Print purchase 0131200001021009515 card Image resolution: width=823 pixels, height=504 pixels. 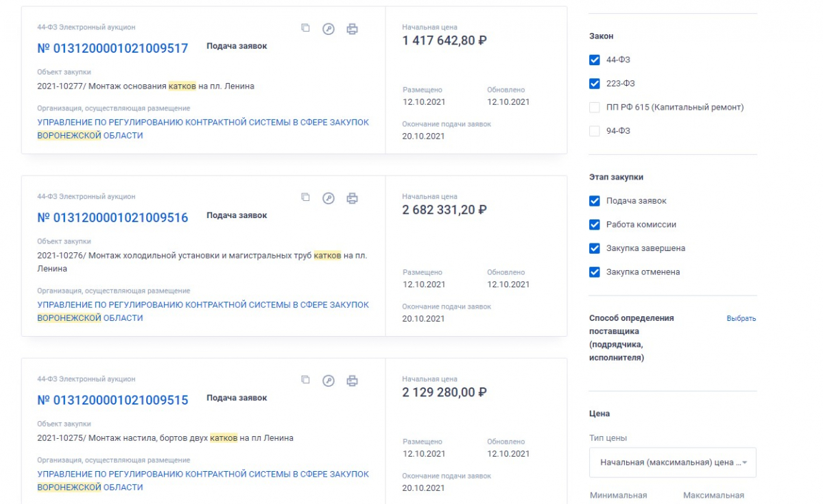click(x=352, y=381)
